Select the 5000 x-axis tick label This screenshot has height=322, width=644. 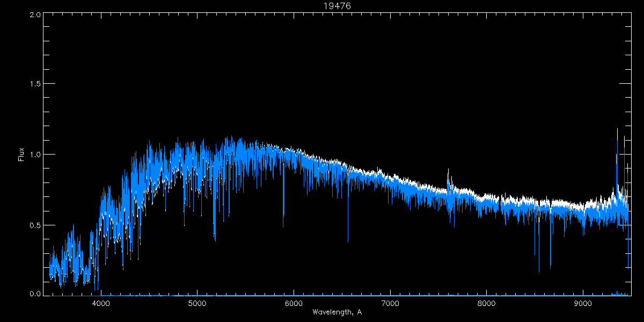(x=197, y=303)
